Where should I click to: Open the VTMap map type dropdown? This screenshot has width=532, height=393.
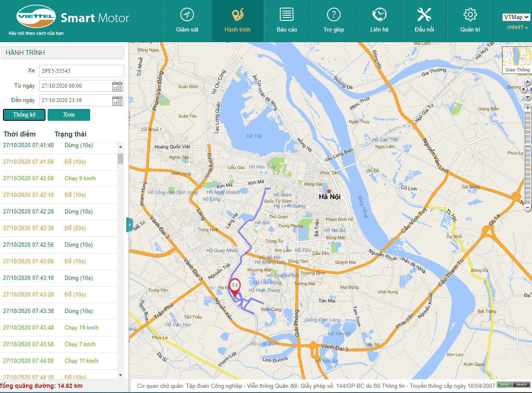click(x=516, y=17)
